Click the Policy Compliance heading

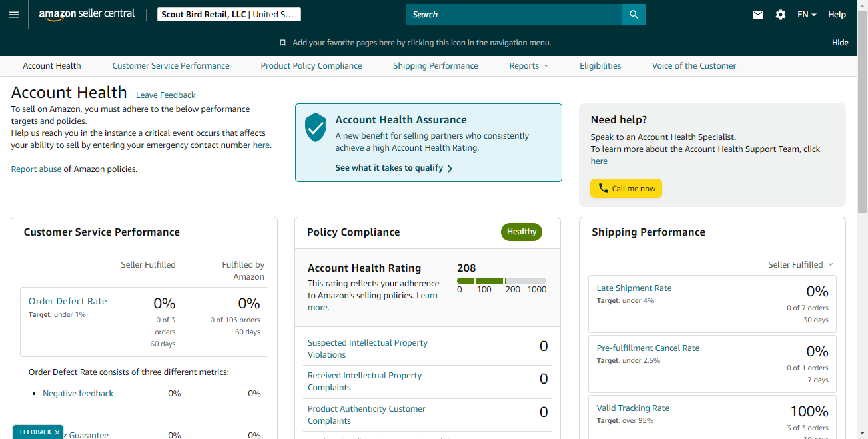[354, 232]
